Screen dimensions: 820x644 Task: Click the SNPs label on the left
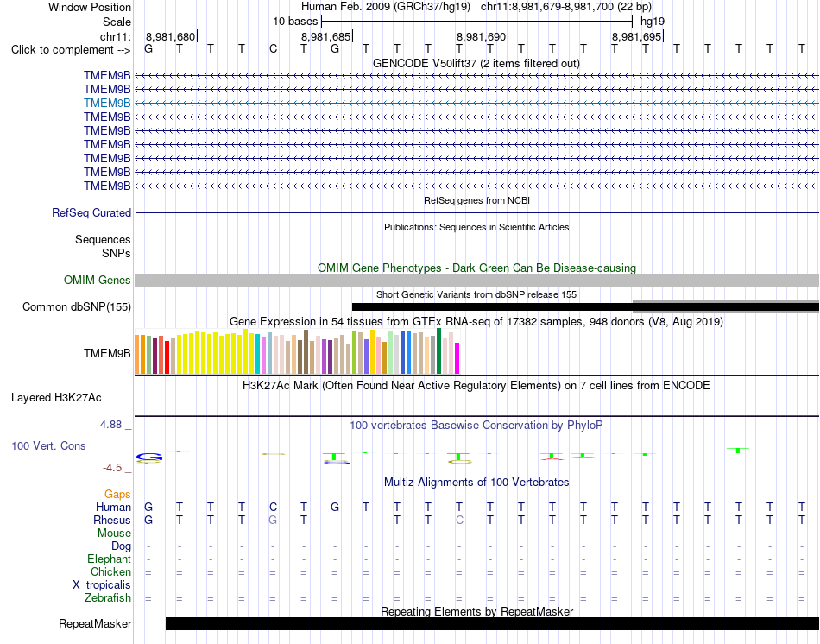(x=117, y=253)
